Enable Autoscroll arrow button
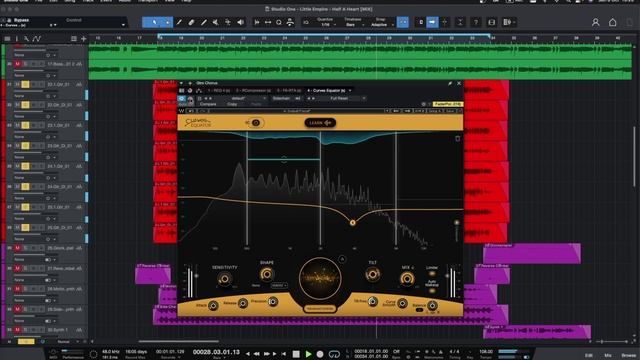 coord(432,22)
